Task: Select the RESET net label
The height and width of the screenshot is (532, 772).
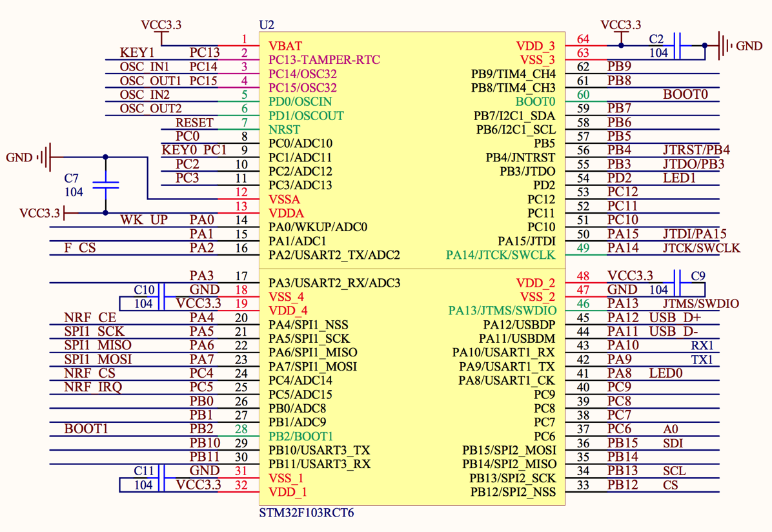Action: 194,122
